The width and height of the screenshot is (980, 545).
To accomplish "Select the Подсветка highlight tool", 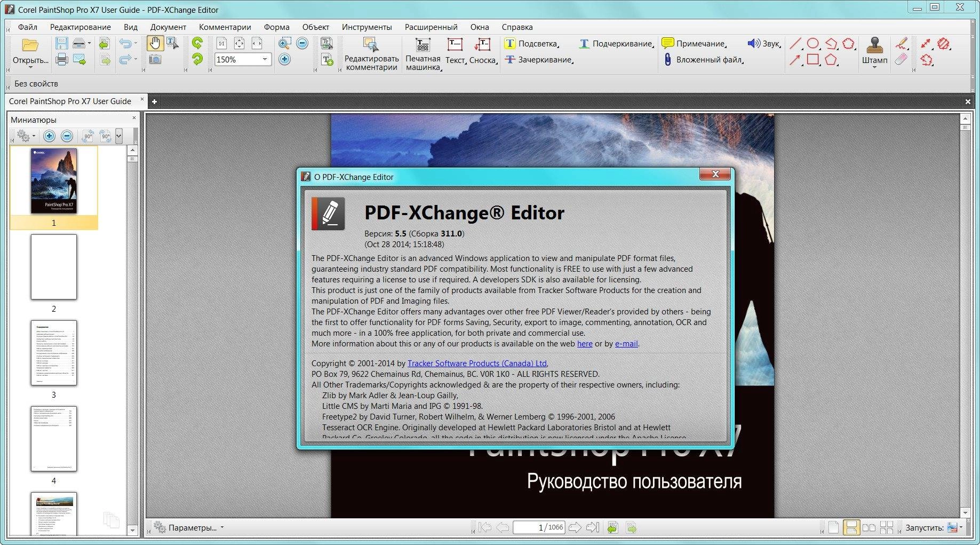I will (x=531, y=43).
